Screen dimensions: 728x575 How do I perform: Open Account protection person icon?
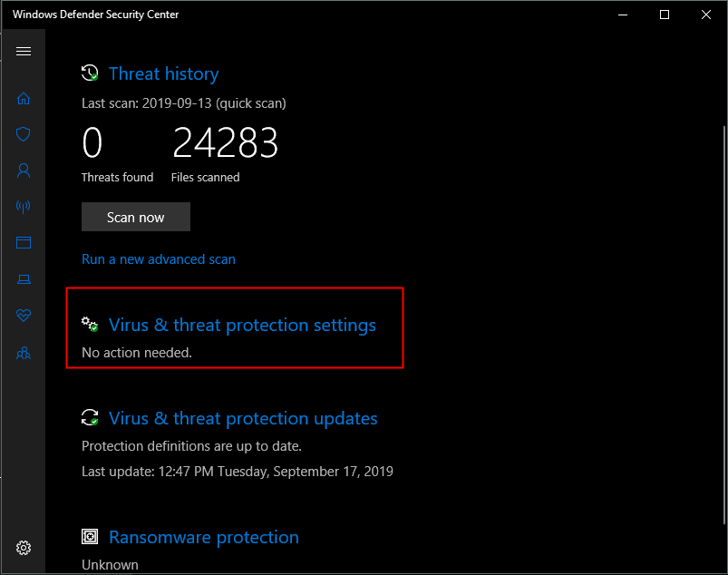pyautogui.click(x=24, y=171)
